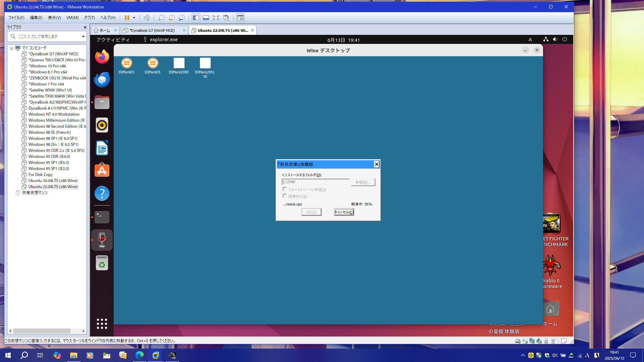
Task: Select Windows 10 Pro x86 in library
Action: [x=47, y=66]
